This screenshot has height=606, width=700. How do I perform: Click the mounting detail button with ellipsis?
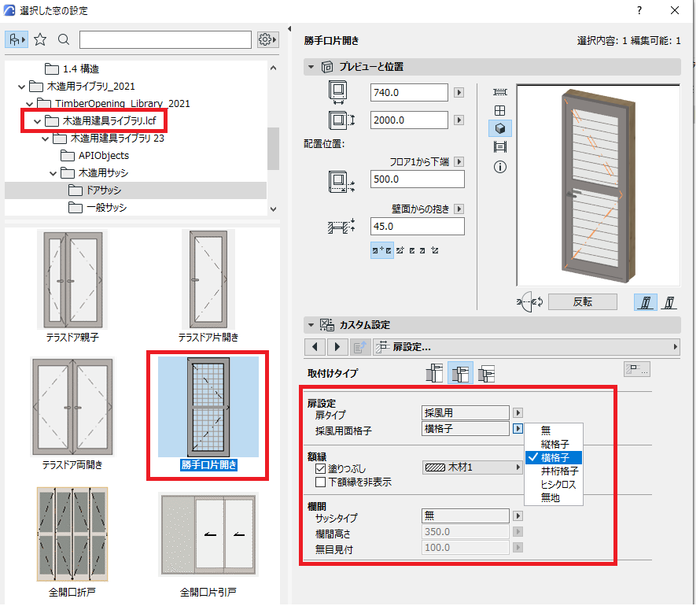tap(637, 369)
